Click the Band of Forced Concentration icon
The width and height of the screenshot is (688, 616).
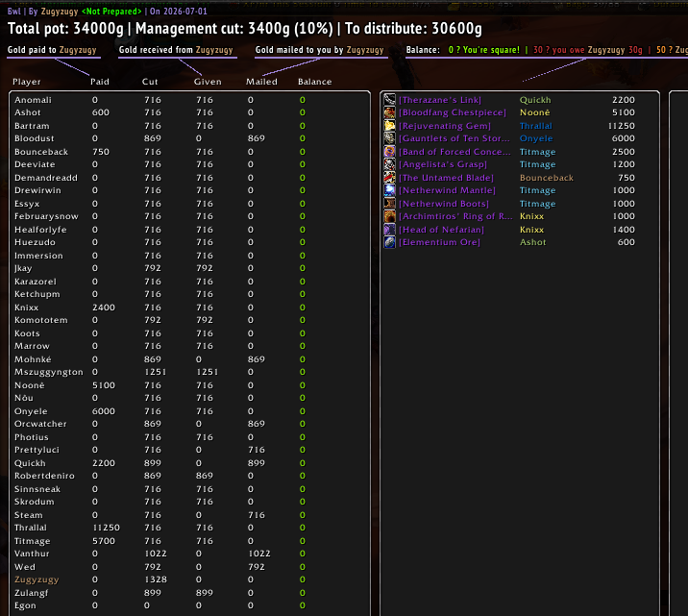click(x=389, y=152)
